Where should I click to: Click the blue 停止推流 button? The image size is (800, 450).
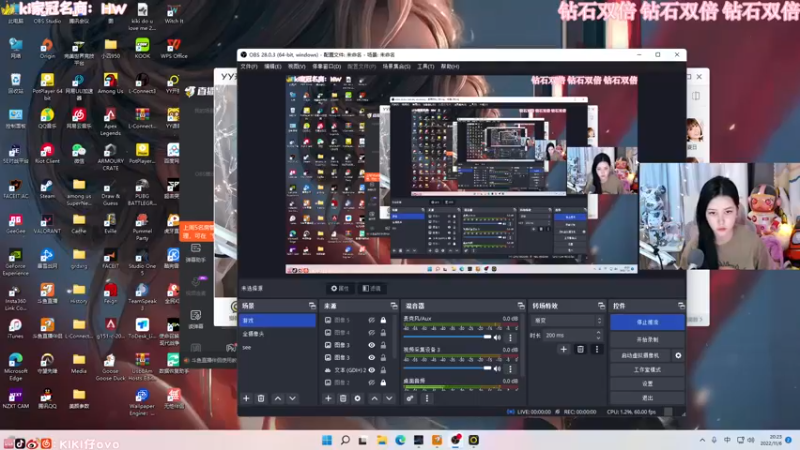coord(647,322)
